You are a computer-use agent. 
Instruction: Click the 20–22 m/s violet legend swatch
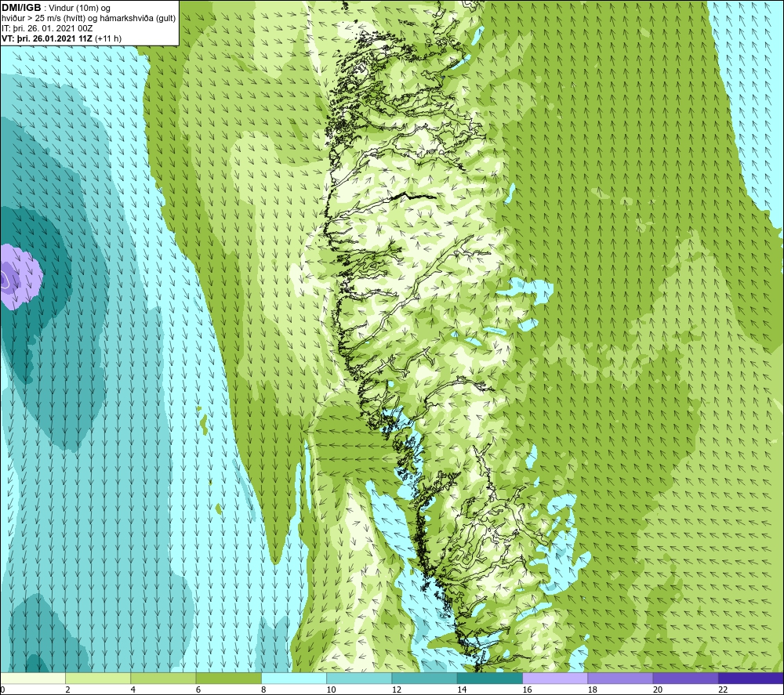(x=685, y=678)
